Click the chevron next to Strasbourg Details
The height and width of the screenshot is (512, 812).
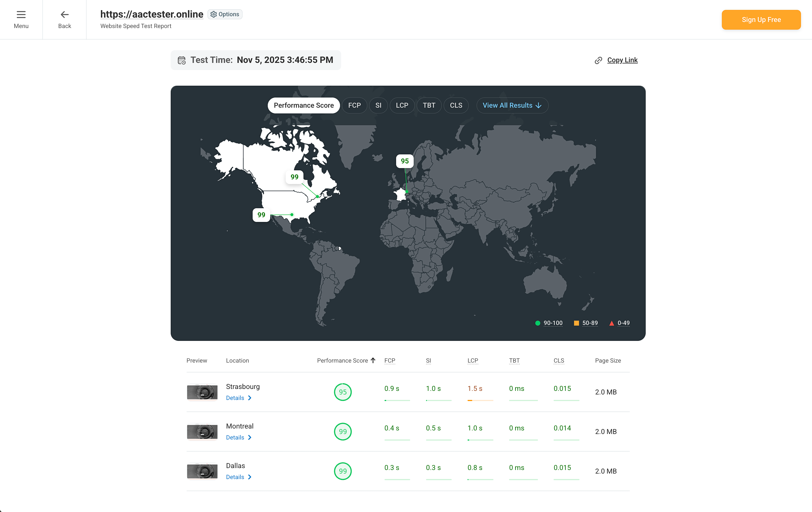[x=250, y=398]
